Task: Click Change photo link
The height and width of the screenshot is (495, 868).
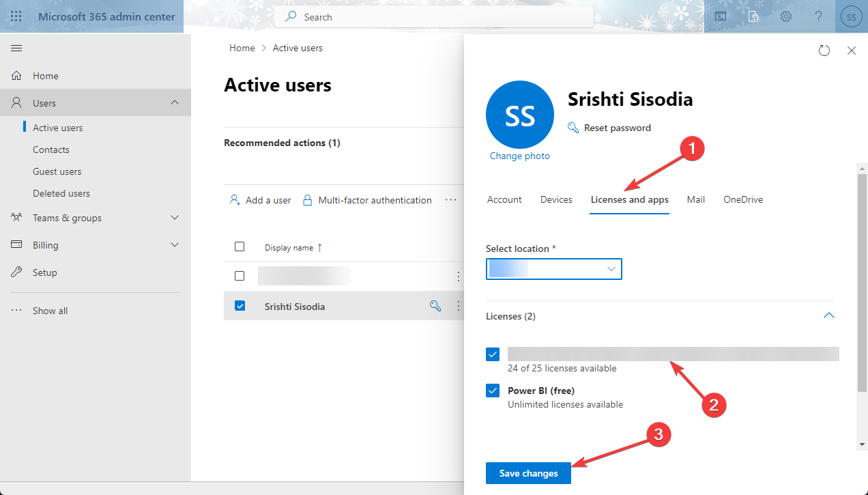Action: [x=520, y=156]
